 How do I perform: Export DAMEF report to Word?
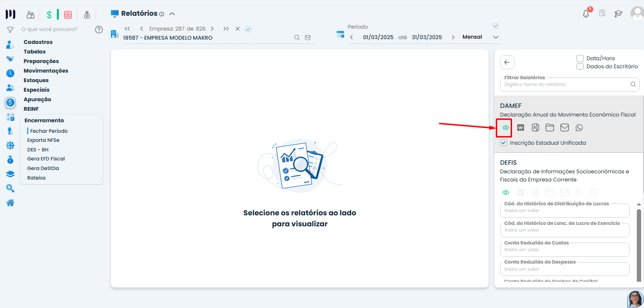(x=521, y=127)
